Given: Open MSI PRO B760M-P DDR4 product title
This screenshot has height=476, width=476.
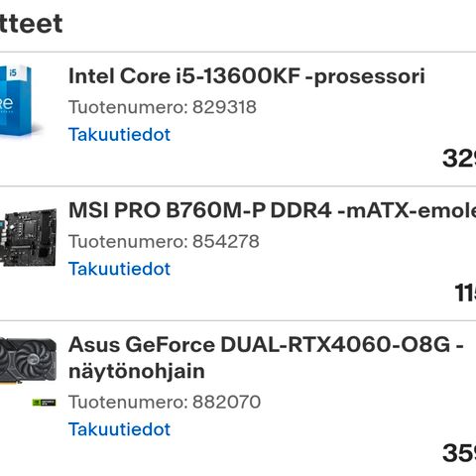Looking at the screenshot, I should (x=272, y=210).
